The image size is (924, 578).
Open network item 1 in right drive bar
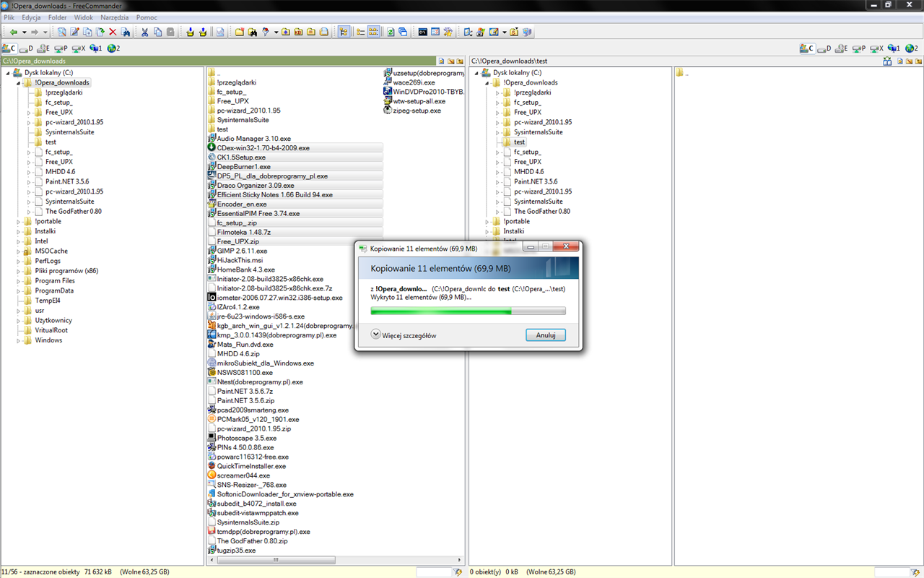[894, 48]
